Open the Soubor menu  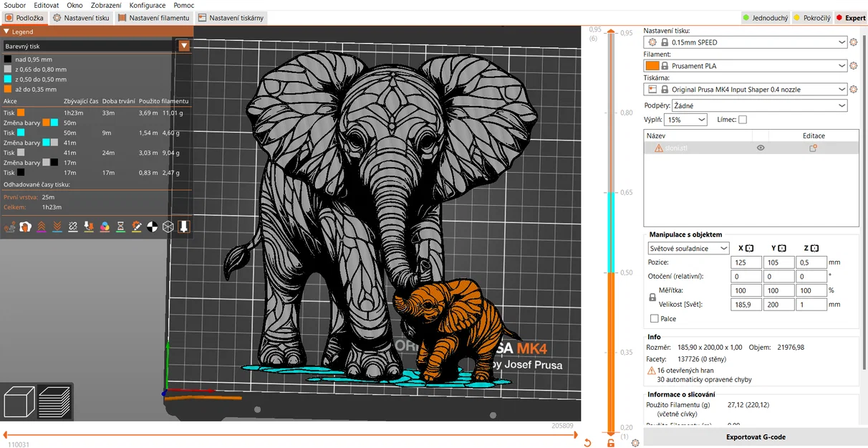pos(15,5)
